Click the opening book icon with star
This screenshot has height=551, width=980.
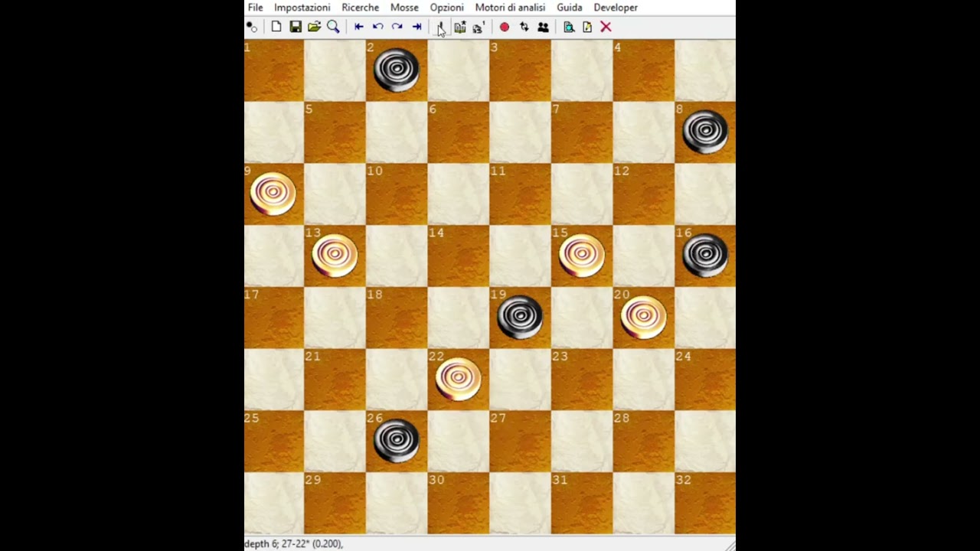459,27
